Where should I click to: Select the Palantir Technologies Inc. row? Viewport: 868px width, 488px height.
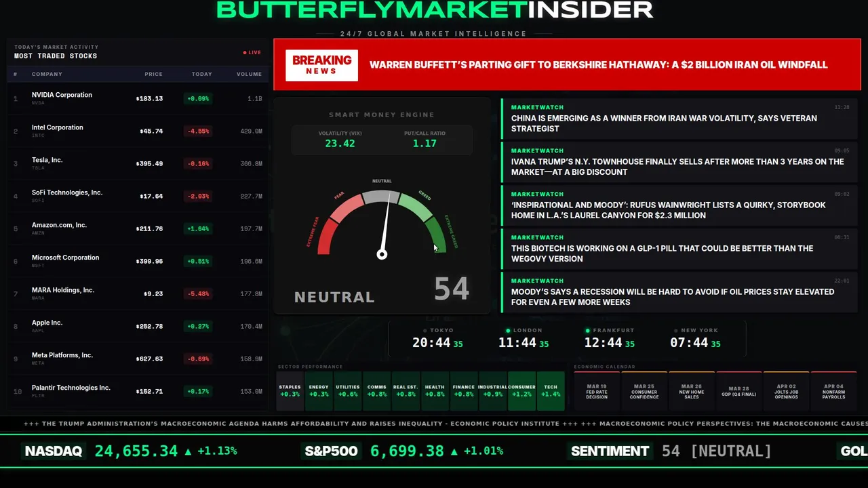[x=138, y=391]
